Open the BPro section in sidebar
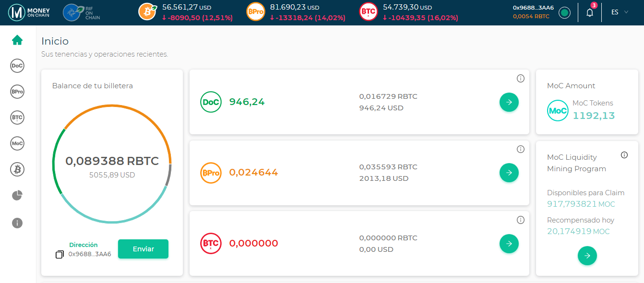644x283 pixels. [17, 91]
